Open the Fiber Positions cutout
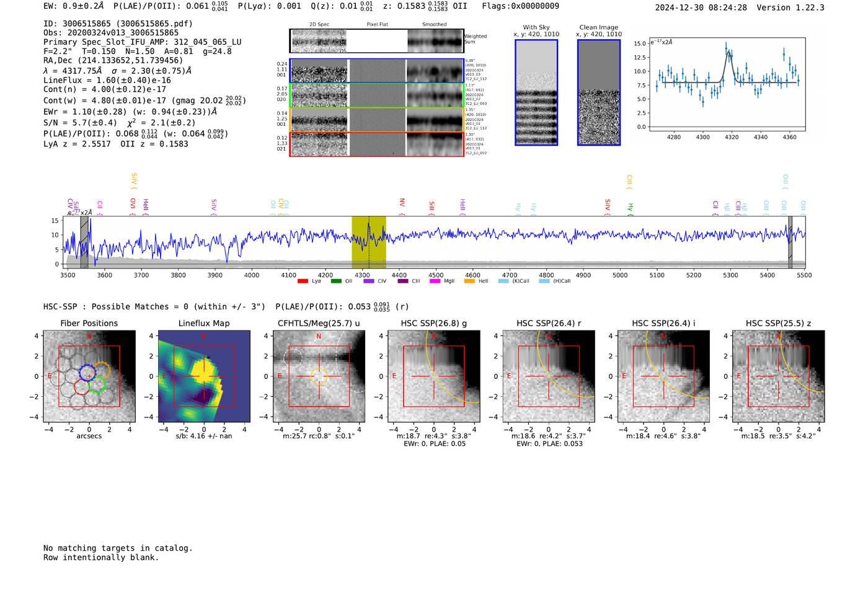Screen dimensions: 868x591 [x=89, y=376]
